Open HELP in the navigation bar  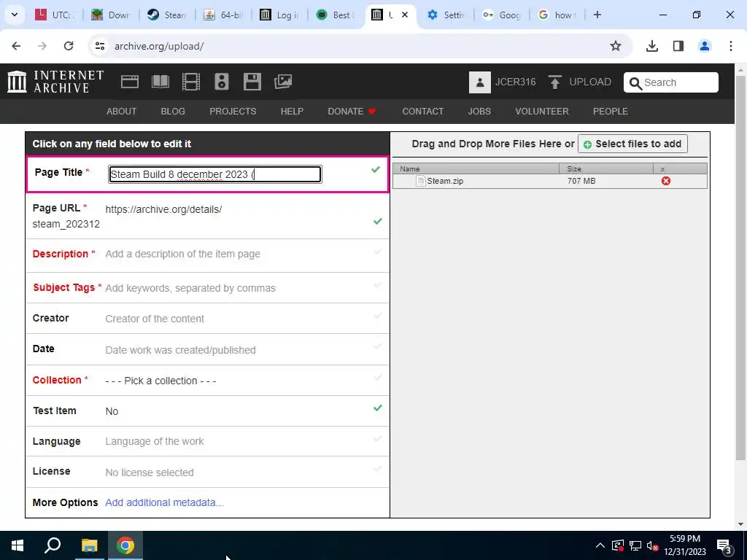[292, 112]
